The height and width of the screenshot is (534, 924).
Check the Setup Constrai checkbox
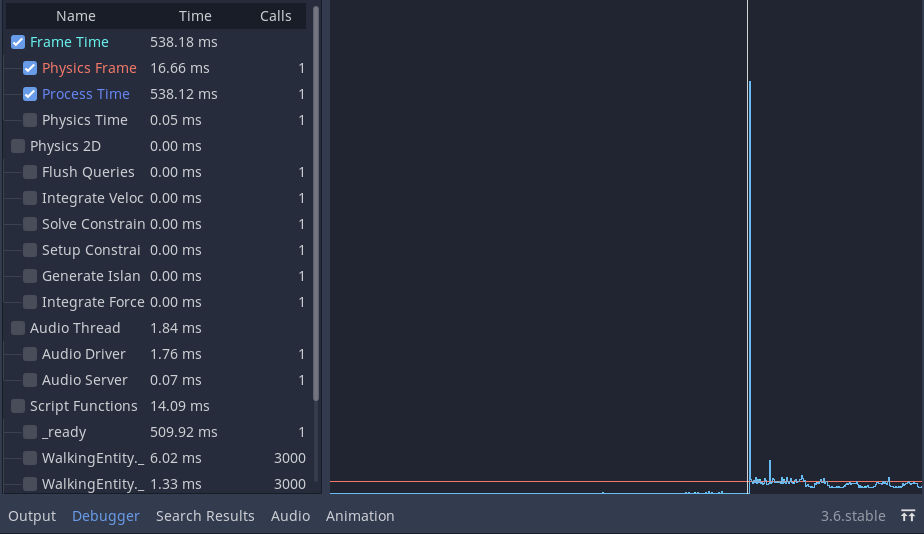[29, 249]
